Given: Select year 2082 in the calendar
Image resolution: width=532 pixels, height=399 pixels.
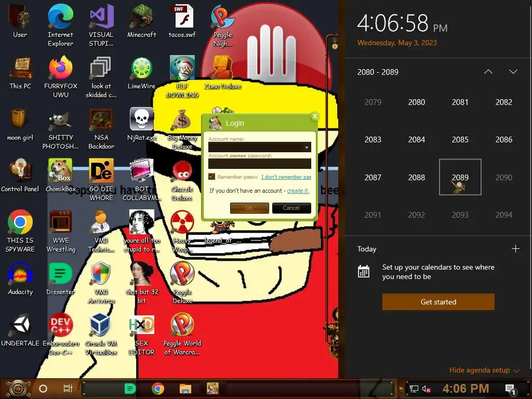Looking at the screenshot, I should [503, 102].
